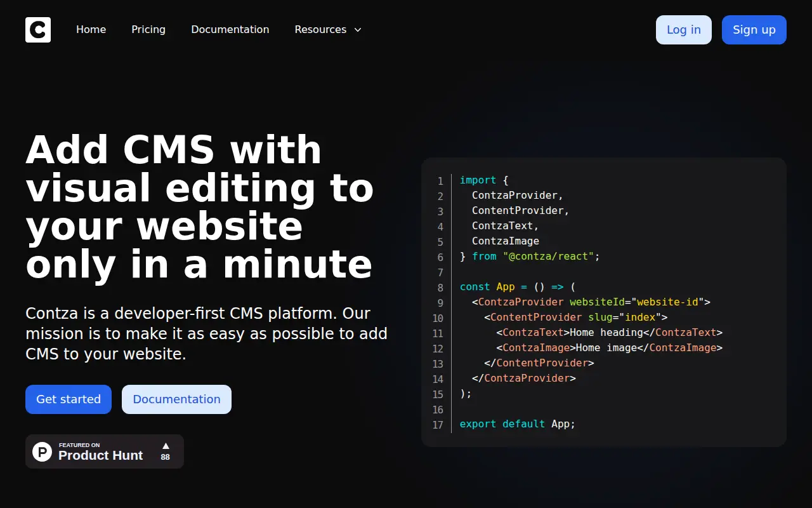Click the ContzaImage "Home image" code line
This screenshot has height=508, width=812.
coord(610,348)
